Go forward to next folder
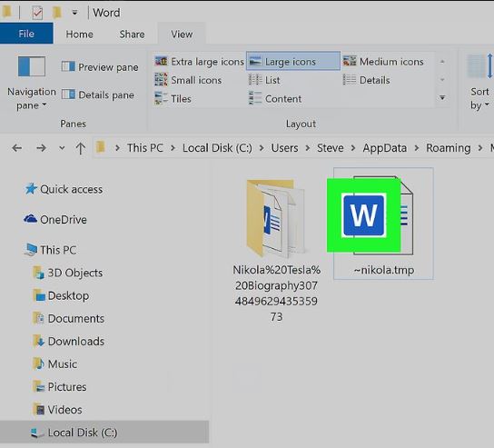 click(41, 147)
